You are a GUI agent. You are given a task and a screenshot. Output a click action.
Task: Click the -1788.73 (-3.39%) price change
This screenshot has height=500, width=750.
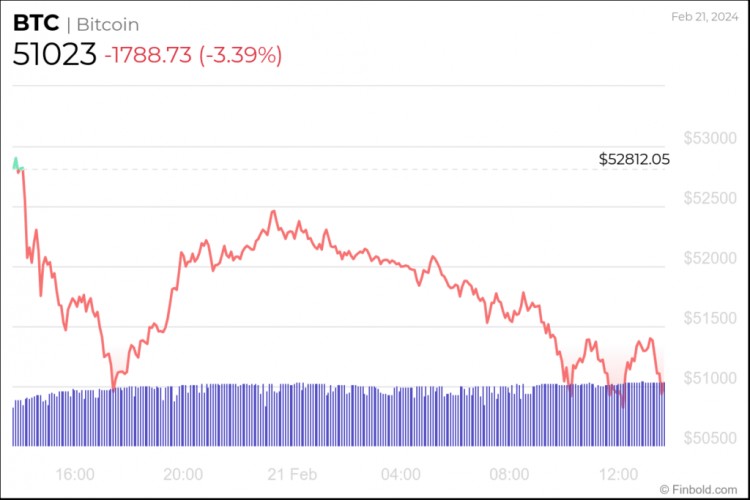click(x=193, y=55)
